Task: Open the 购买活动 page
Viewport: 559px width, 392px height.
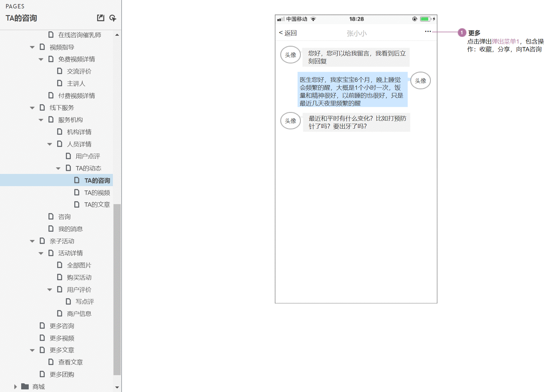Action: click(79, 277)
